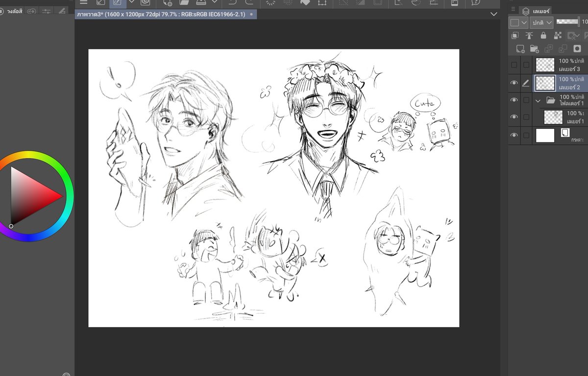This screenshot has width=588, height=376.
Task: Click the Clip Studio spiral icon
Action: pos(146,2)
